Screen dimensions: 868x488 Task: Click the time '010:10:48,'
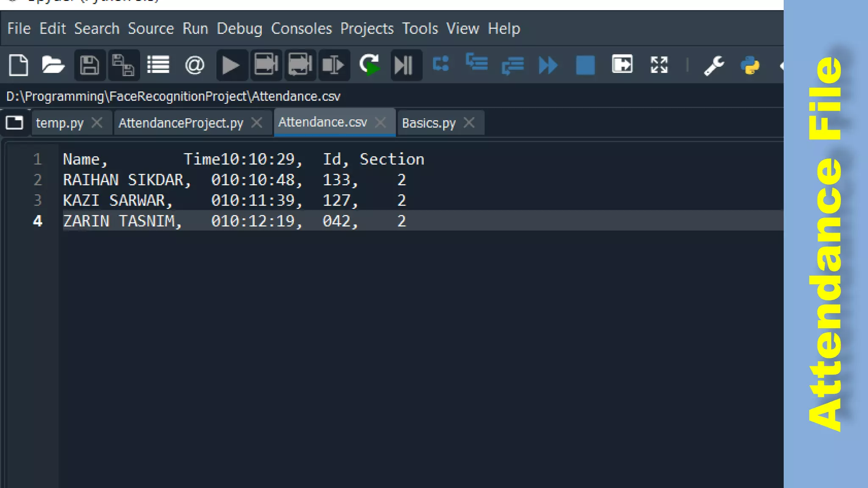[x=257, y=180]
